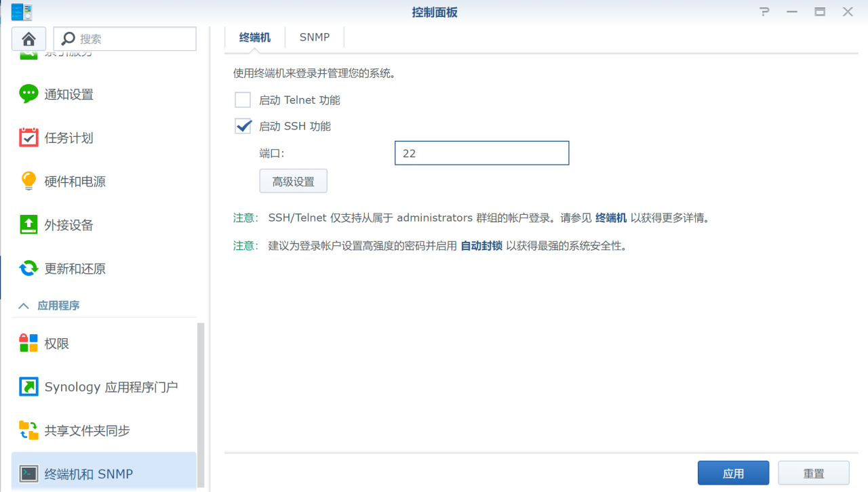The height and width of the screenshot is (492, 868).
Task: Open the help (?) icon in titlebar
Action: 764,12
